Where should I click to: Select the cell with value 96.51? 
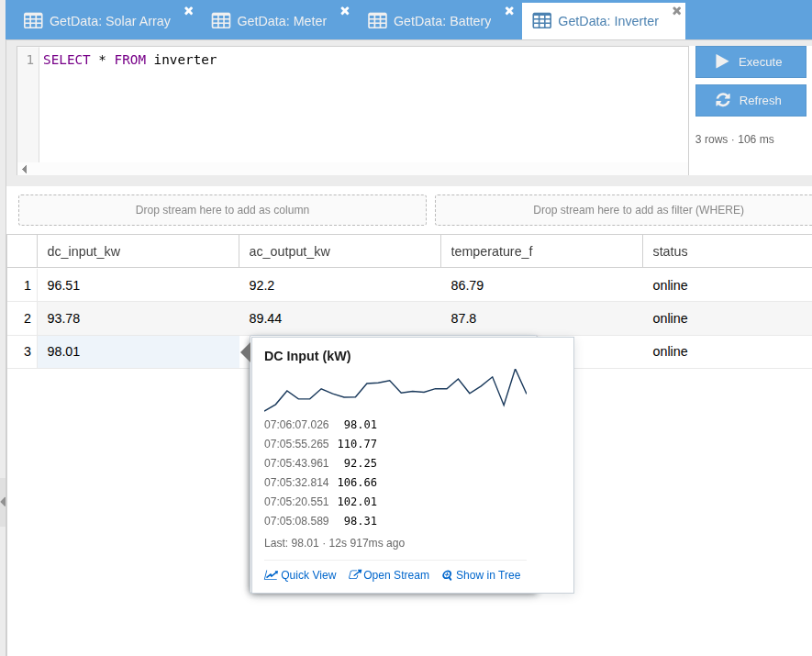click(138, 285)
